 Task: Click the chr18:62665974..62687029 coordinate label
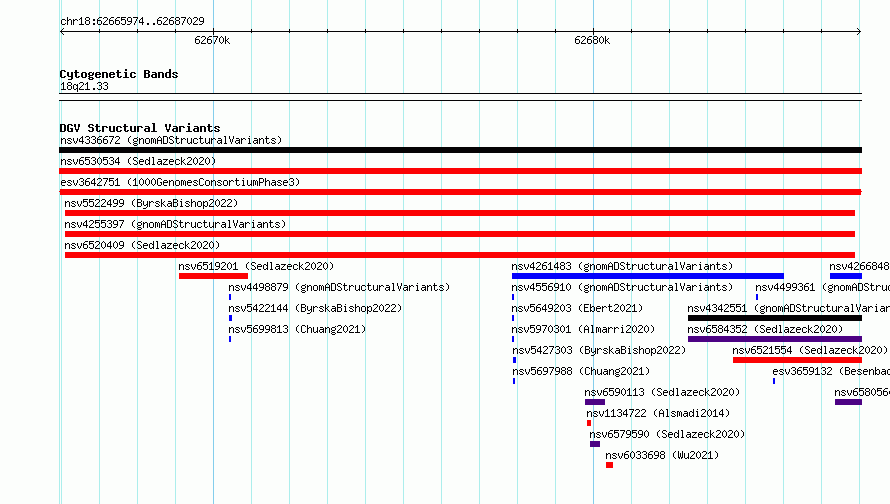click(132, 22)
